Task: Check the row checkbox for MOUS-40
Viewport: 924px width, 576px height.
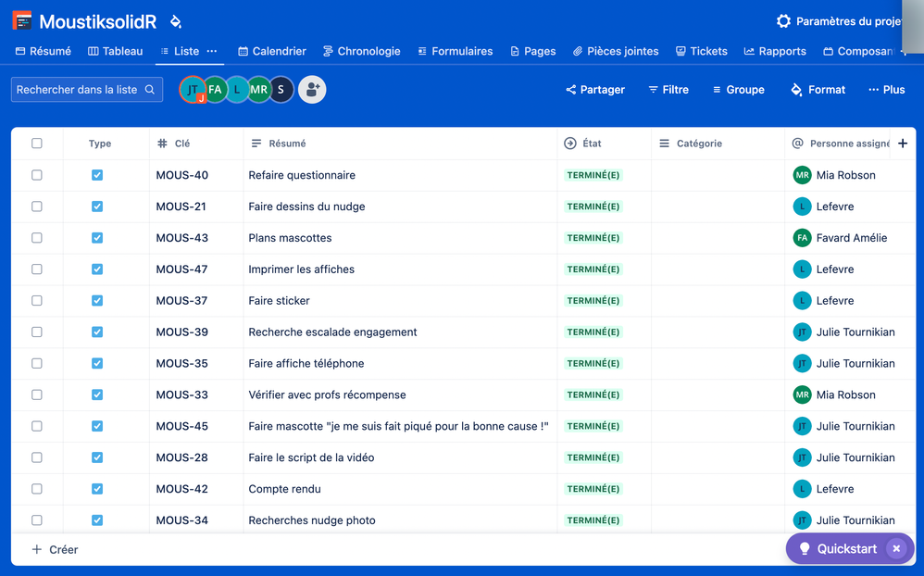Action: click(x=36, y=175)
